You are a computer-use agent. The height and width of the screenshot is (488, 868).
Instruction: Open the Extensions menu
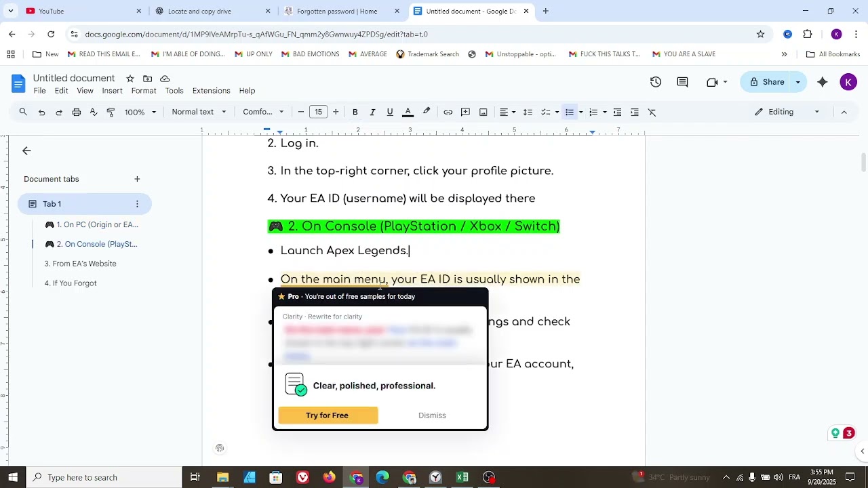pos(212,91)
